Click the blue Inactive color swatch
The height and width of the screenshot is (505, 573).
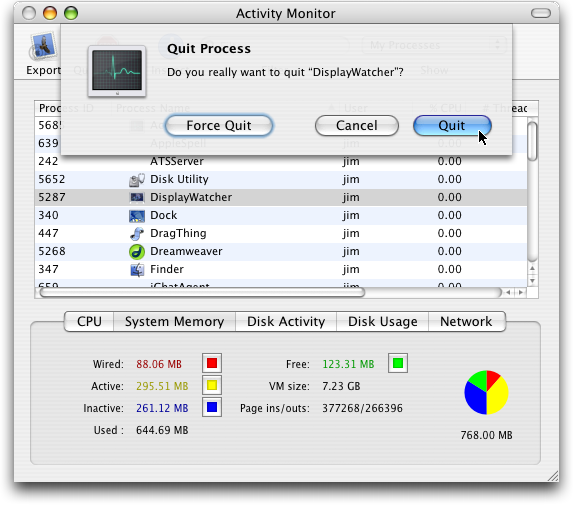tap(212, 407)
